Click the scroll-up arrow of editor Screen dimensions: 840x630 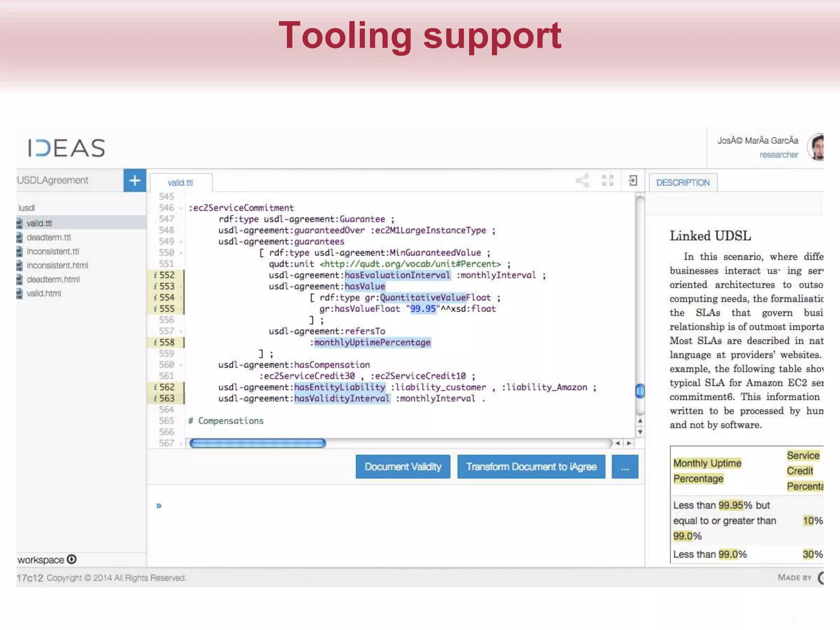tap(640, 421)
